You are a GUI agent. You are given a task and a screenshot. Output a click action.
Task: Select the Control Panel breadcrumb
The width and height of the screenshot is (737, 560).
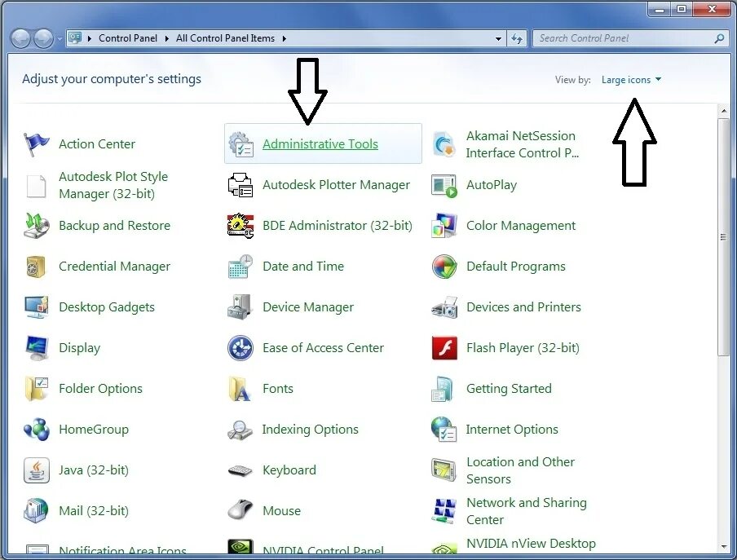pos(128,38)
